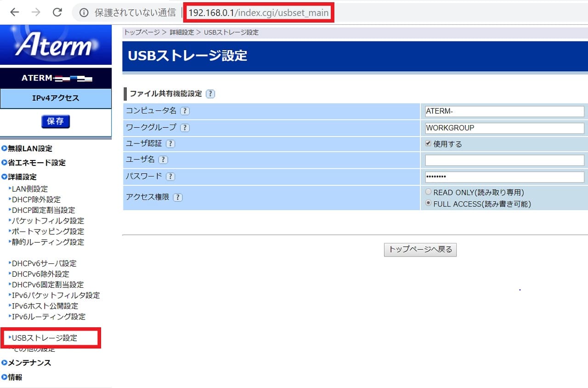Open the USBストレージ設定 sidebar item
The width and height of the screenshot is (588, 388).
click(x=45, y=338)
